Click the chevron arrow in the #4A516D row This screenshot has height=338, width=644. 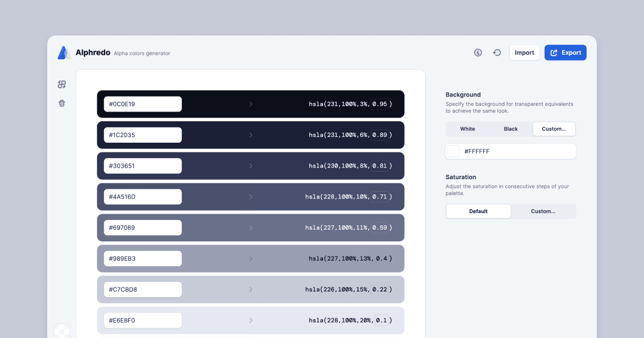[251, 197]
